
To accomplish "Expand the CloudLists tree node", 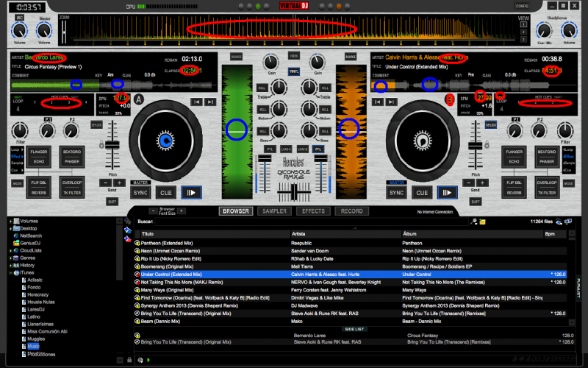I will [10, 250].
